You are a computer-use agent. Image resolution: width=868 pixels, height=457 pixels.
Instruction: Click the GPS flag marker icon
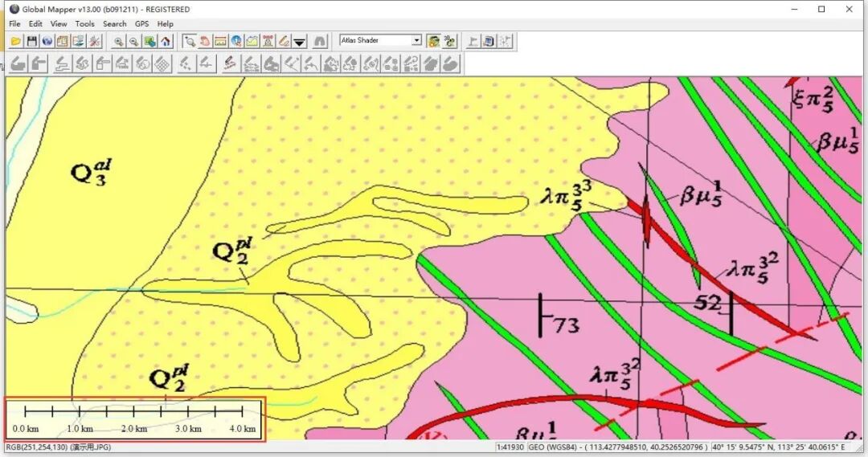point(473,41)
